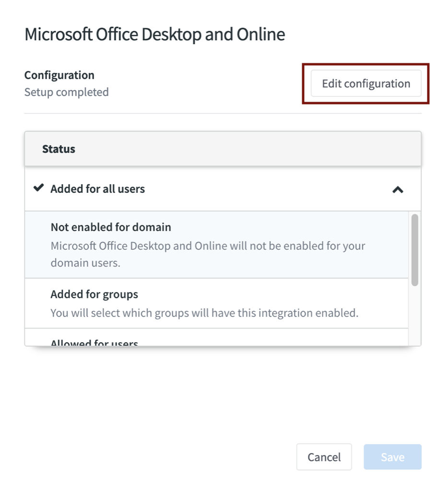Click the Status section header
Screen dimensions: 448x479
pos(59,148)
